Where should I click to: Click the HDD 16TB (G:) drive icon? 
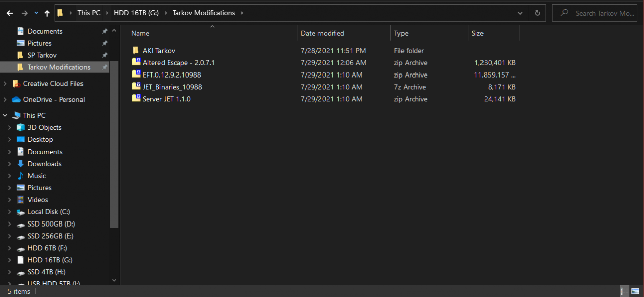pos(21,260)
